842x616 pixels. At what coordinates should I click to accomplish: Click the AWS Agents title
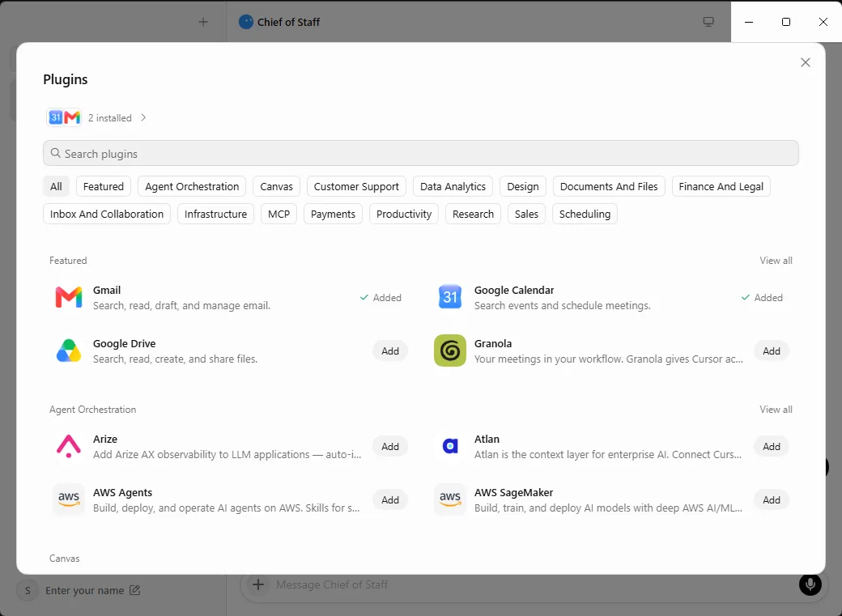tap(122, 492)
